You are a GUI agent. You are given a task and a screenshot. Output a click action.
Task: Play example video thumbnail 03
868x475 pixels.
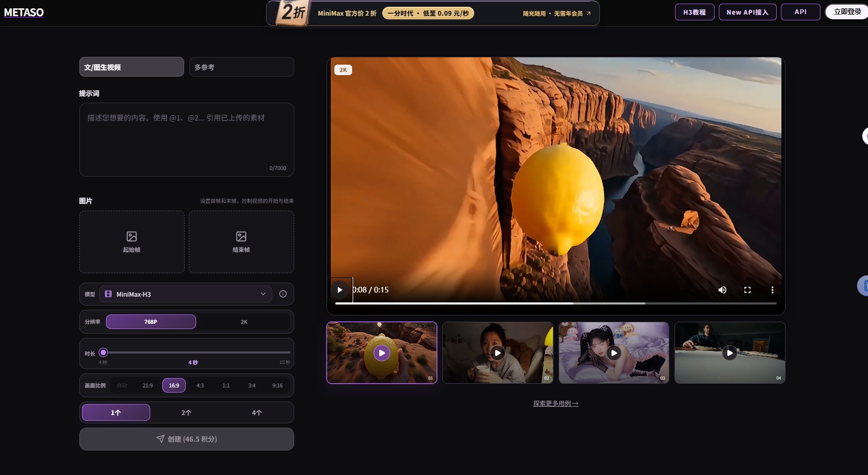614,353
